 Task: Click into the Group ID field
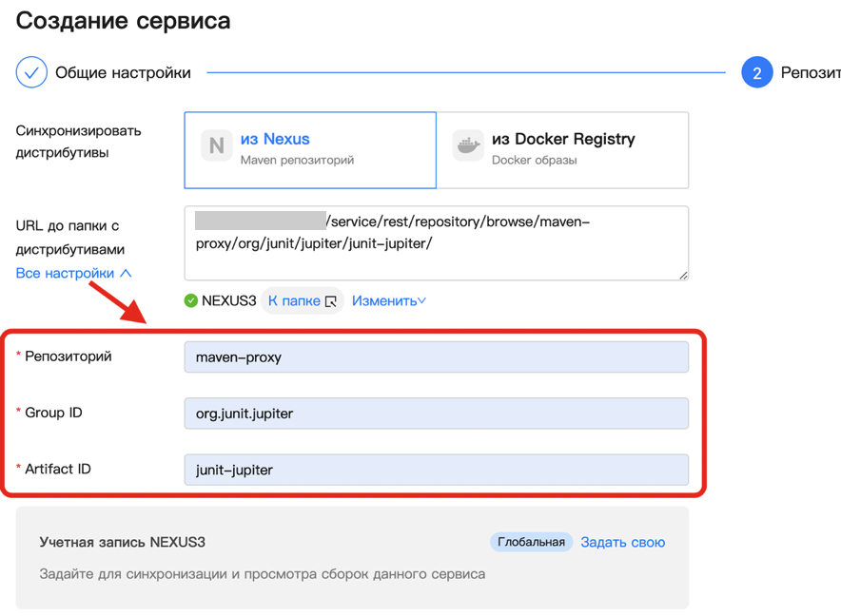coord(436,414)
